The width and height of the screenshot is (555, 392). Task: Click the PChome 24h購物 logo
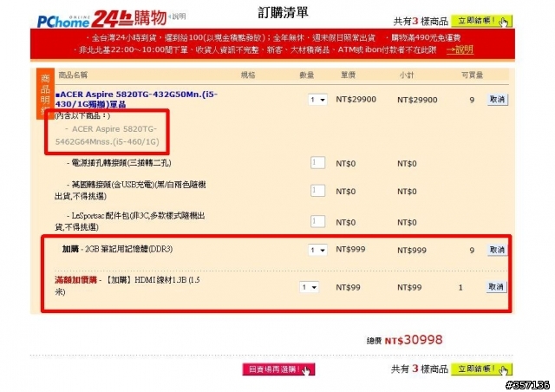pyautogui.click(x=102, y=19)
